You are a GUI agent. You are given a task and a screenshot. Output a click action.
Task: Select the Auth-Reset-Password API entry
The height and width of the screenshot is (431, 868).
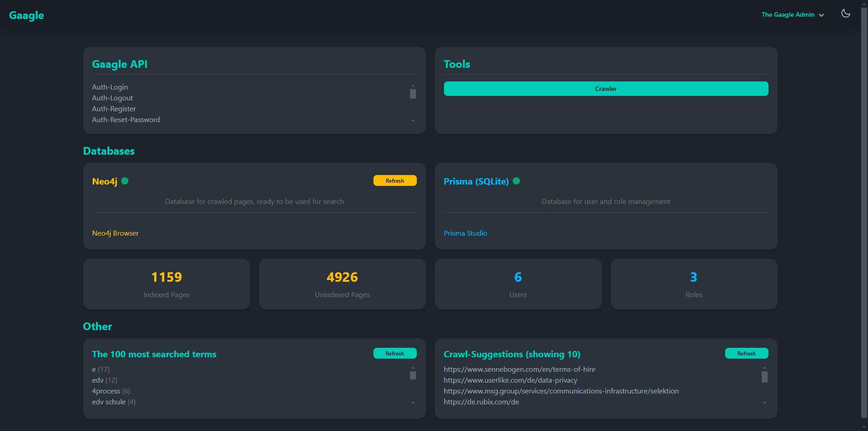126,119
